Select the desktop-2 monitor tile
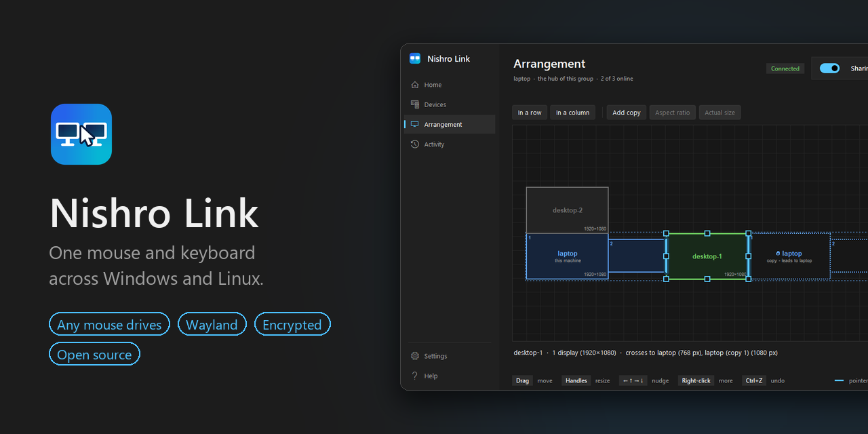Image resolution: width=868 pixels, height=434 pixels. [x=568, y=210]
